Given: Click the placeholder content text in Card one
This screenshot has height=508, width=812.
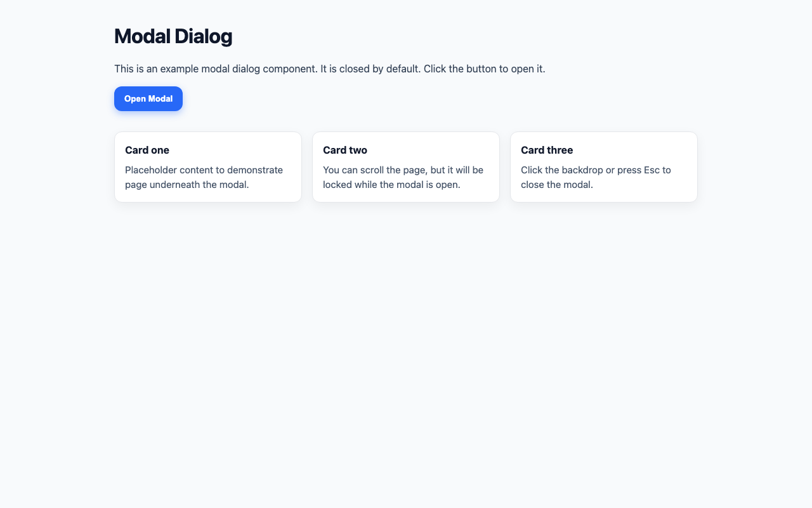Looking at the screenshot, I should click(204, 177).
